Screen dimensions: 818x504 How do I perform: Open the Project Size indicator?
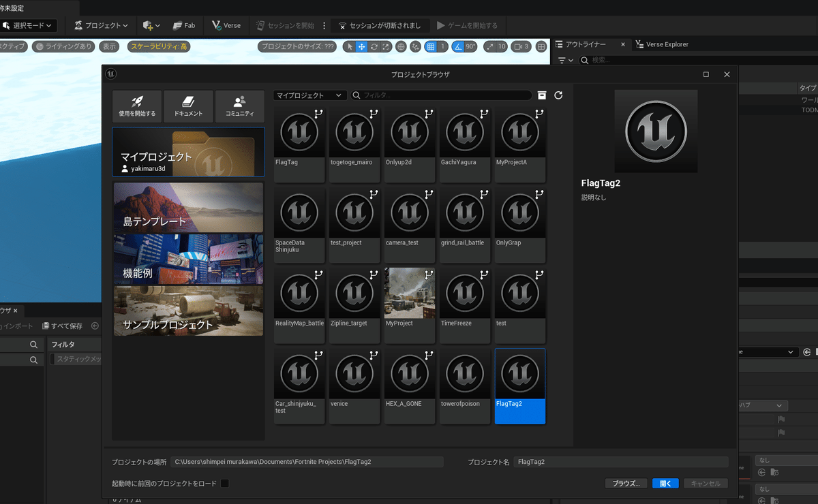point(297,46)
